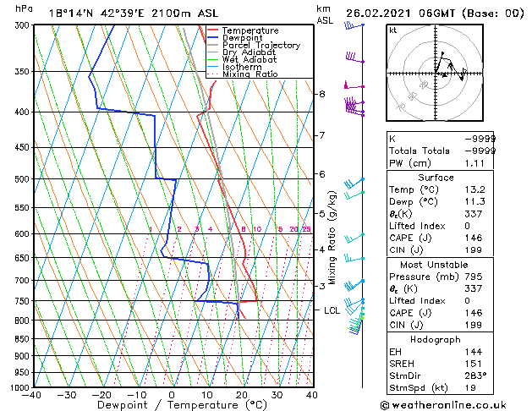Click the hodograph center crosshair
The height and width of the screenshot is (411, 532).
tap(436, 74)
